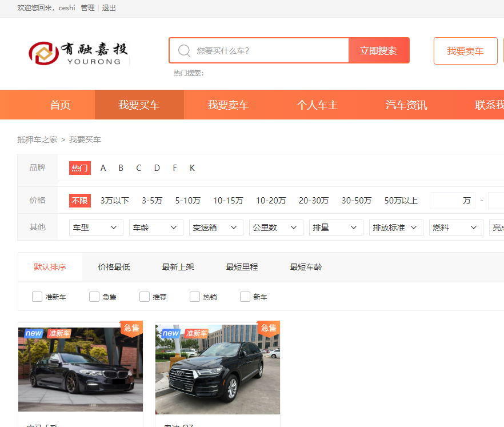
Task: Open 我要买车 in navigation bar
Action: coord(139,105)
